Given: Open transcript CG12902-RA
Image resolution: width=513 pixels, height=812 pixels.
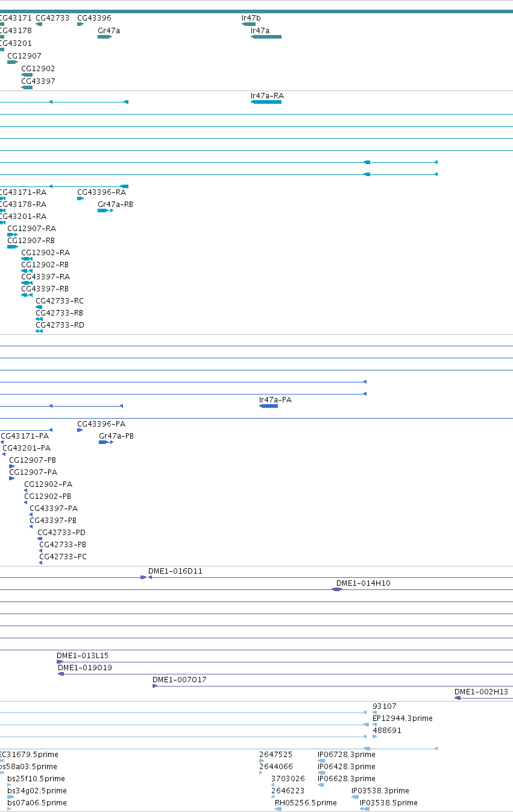Looking at the screenshot, I should click(45, 252).
